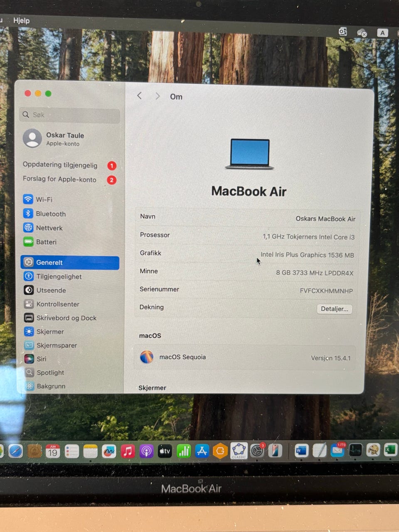Open the paint palette app in Dock

point(373,450)
